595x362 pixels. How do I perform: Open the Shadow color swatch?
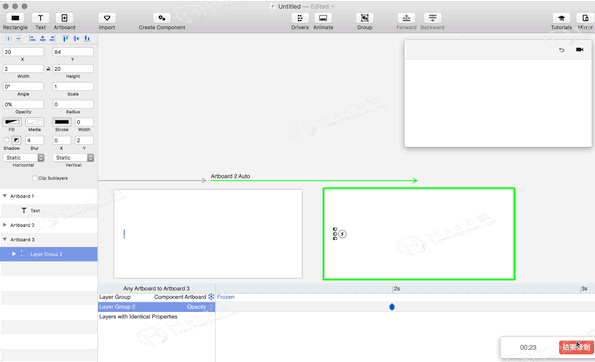point(16,140)
